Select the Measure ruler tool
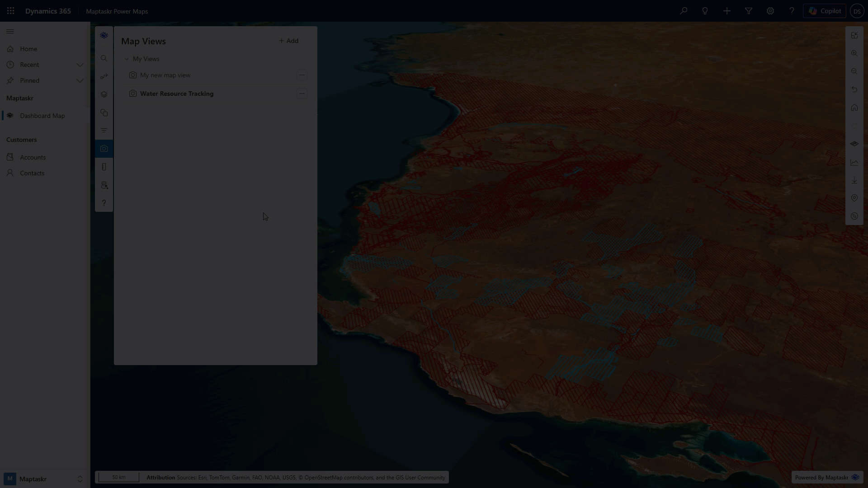868x488 pixels. point(104,167)
